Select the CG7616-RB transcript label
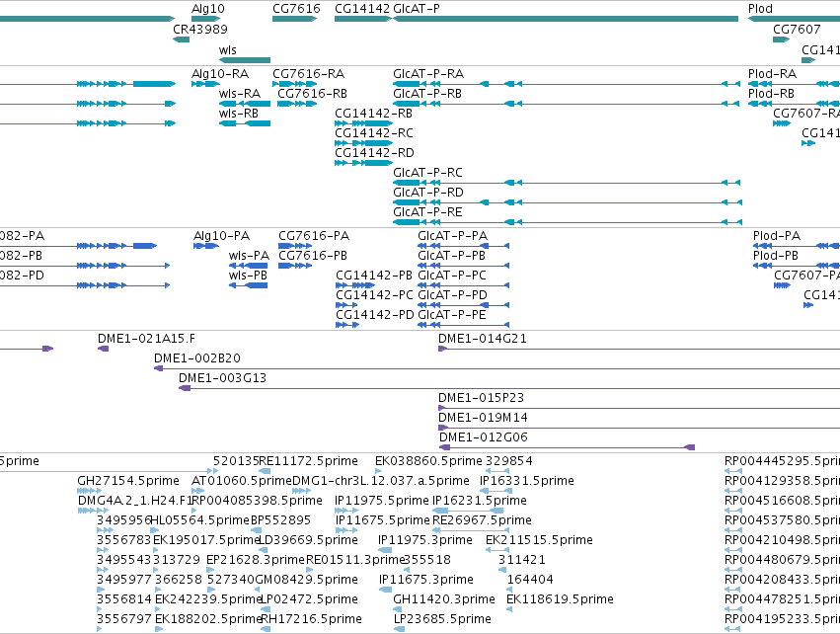 coord(312,93)
